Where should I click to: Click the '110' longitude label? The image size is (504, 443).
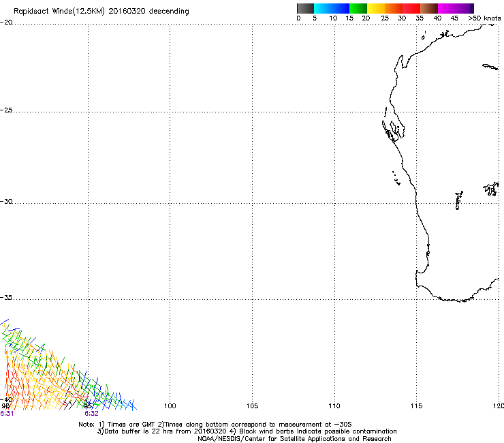[334, 406]
